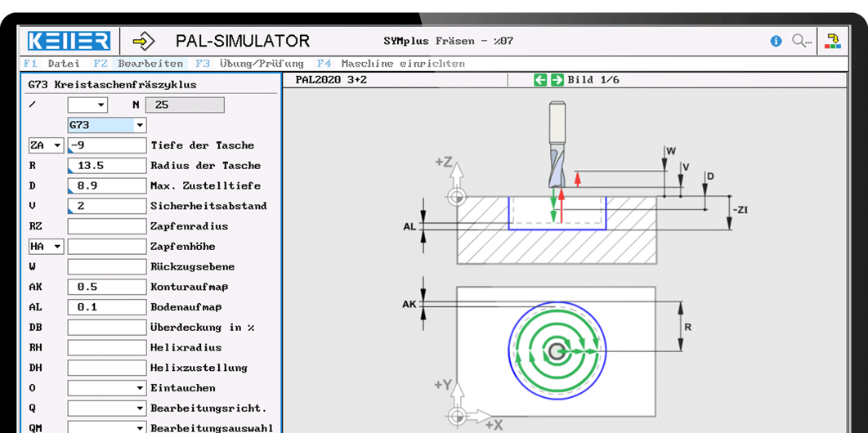Click the AL dimension label in the side view
This screenshot has width=868, height=433.
pos(409,227)
